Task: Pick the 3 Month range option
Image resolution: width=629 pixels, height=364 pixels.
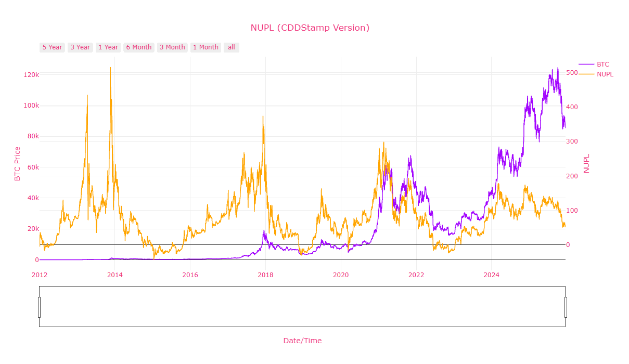Action: pyautogui.click(x=172, y=47)
